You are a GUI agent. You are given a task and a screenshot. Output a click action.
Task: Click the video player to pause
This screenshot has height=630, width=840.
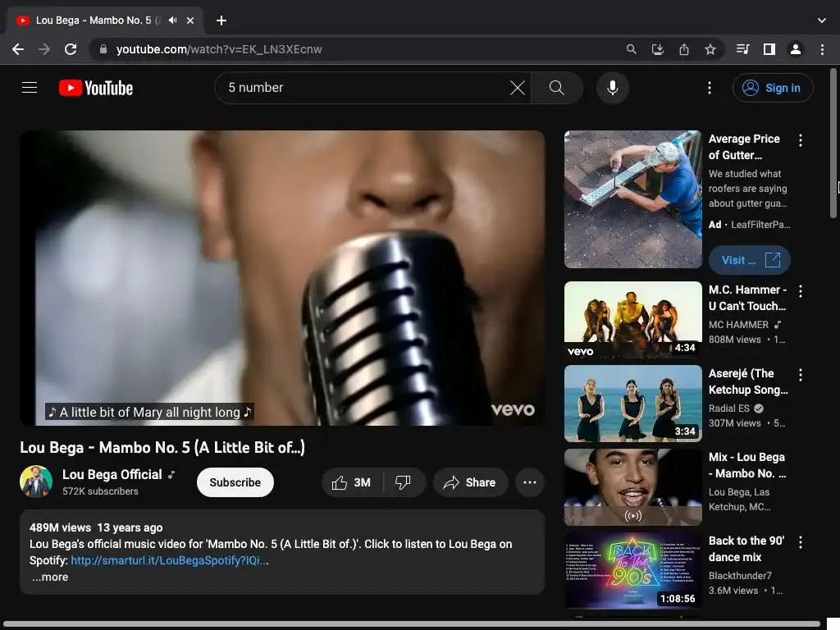pos(282,277)
